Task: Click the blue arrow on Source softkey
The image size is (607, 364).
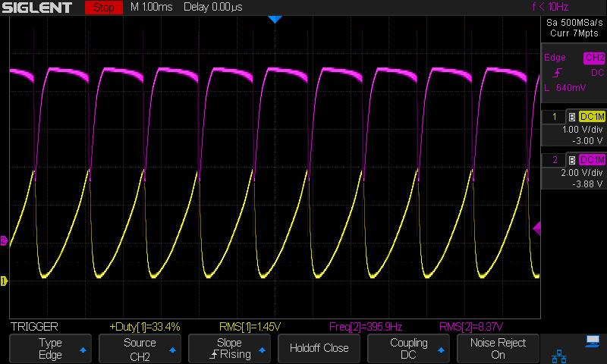Action: (173, 350)
